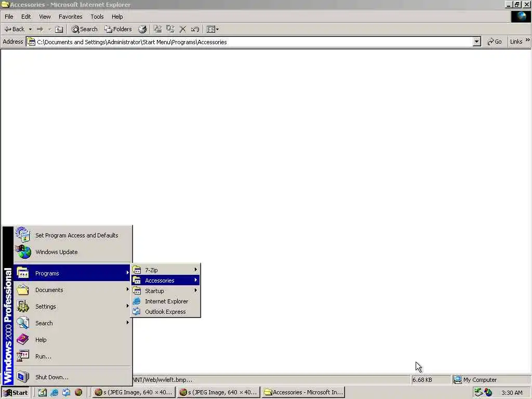Expand the Links toolbar chevron

click(528, 41)
